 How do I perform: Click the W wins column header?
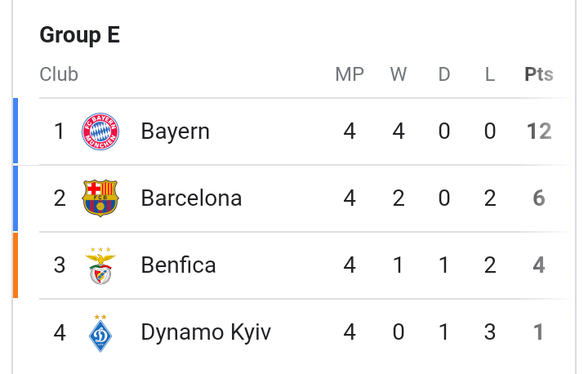tap(399, 74)
